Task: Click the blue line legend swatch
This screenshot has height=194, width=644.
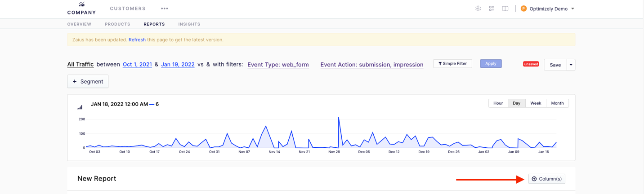Action: pos(152,104)
